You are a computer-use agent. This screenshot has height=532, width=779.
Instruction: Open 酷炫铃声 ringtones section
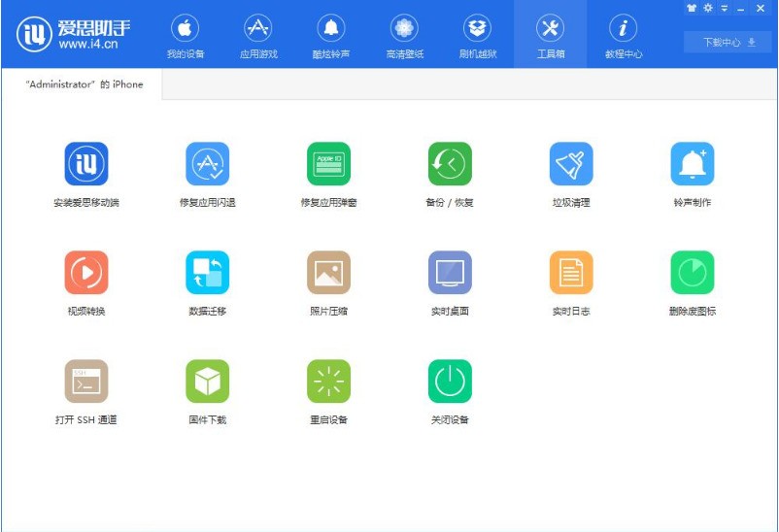click(x=331, y=36)
